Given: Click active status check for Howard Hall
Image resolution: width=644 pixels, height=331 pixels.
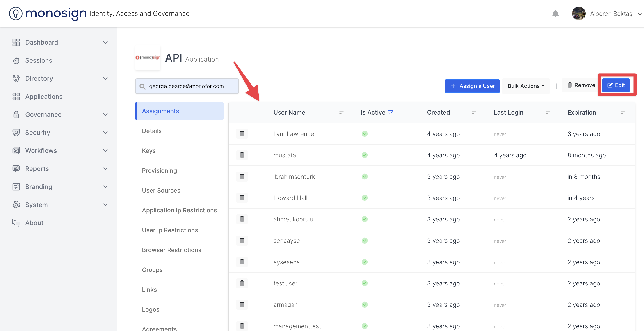Looking at the screenshot, I should pyautogui.click(x=365, y=198).
